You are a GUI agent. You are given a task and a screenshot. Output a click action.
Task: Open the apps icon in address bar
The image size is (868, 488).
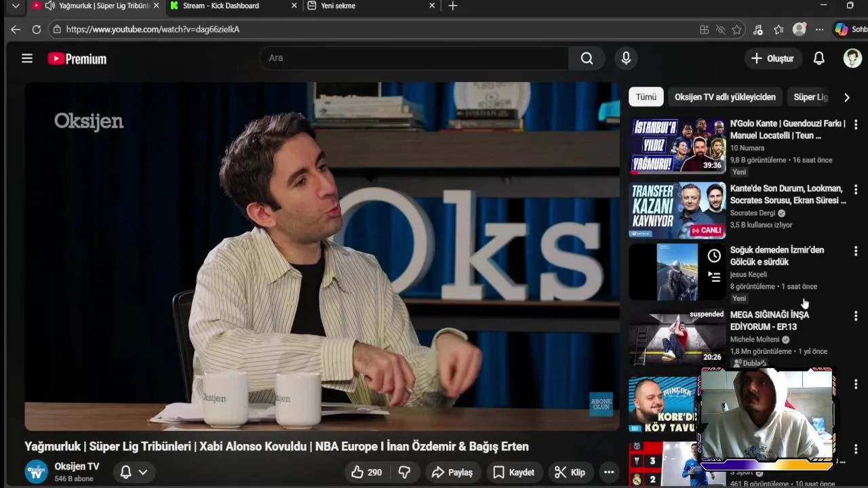point(704,29)
